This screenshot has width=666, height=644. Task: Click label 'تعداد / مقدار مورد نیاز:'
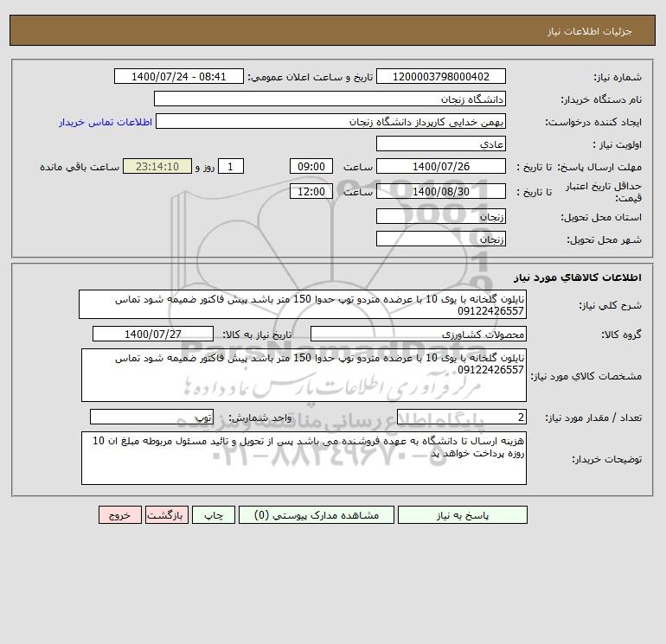pyautogui.click(x=593, y=418)
